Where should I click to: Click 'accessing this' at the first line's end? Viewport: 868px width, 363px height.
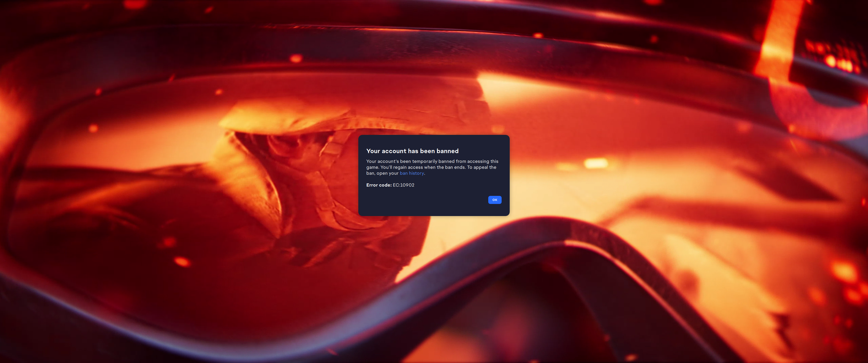[482, 161]
